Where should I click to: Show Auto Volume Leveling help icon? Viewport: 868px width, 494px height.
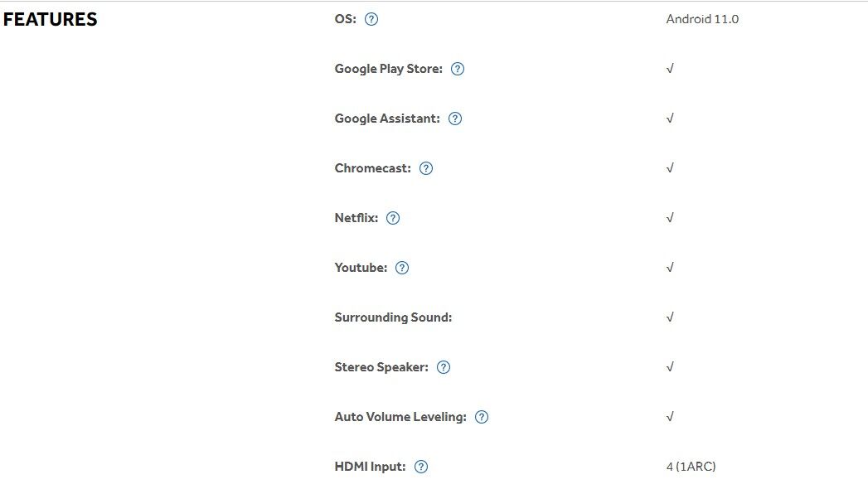(x=482, y=417)
